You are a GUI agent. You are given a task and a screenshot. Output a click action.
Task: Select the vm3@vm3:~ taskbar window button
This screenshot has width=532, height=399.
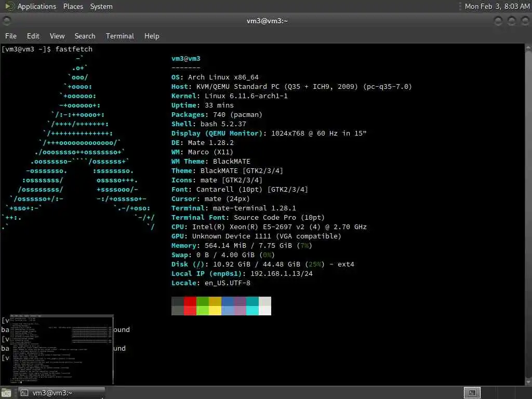[x=61, y=393]
